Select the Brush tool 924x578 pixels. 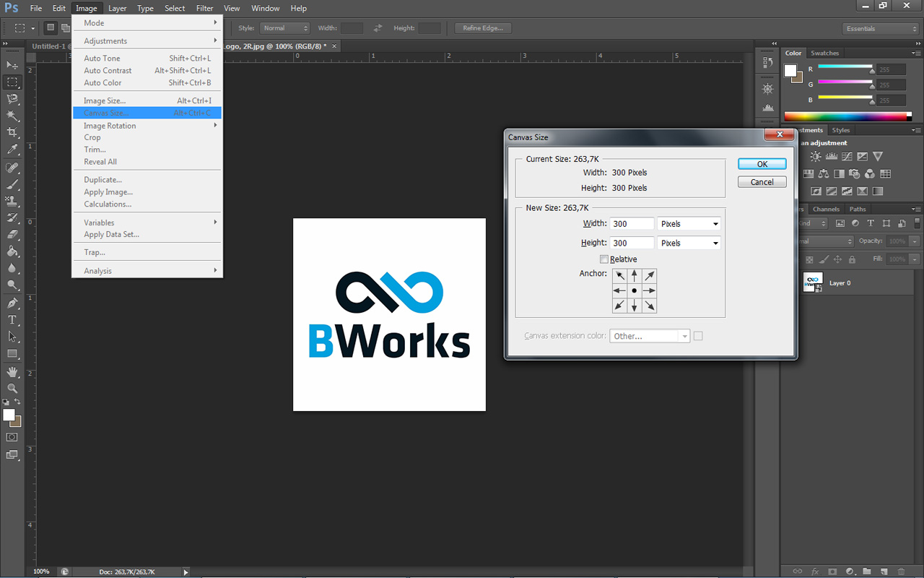[x=12, y=184]
